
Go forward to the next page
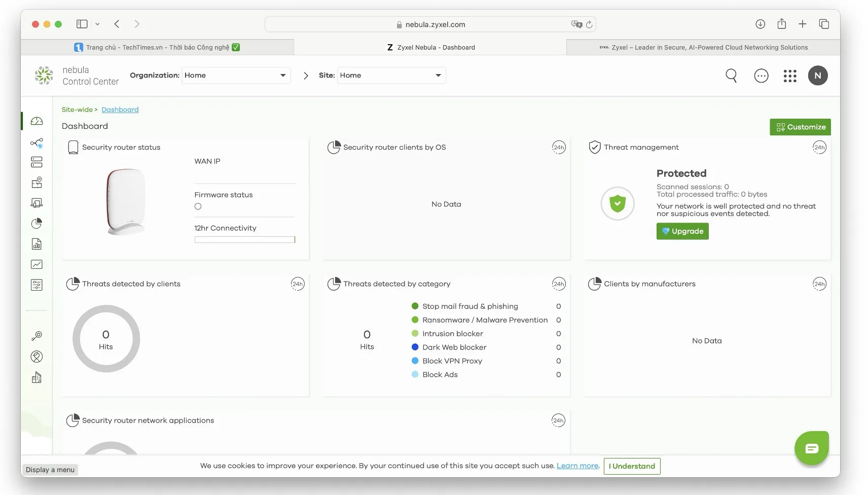pyautogui.click(x=137, y=24)
